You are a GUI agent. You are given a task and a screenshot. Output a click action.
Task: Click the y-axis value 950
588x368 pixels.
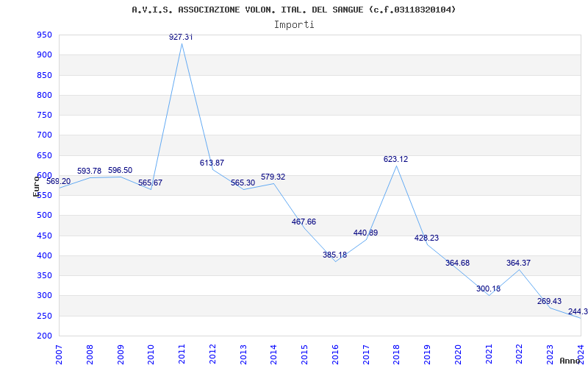[44, 35]
